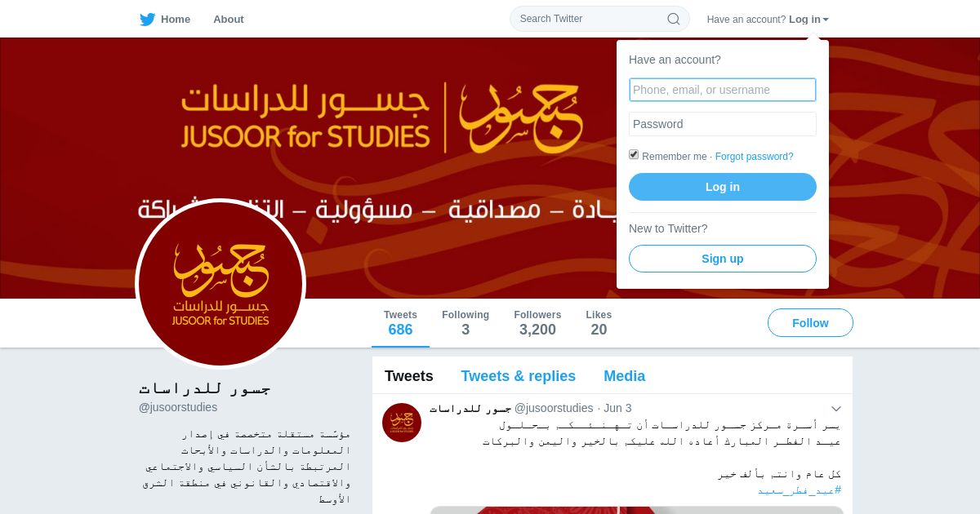
Task: Click the tweet author's small avatar
Action: (x=402, y=423)
